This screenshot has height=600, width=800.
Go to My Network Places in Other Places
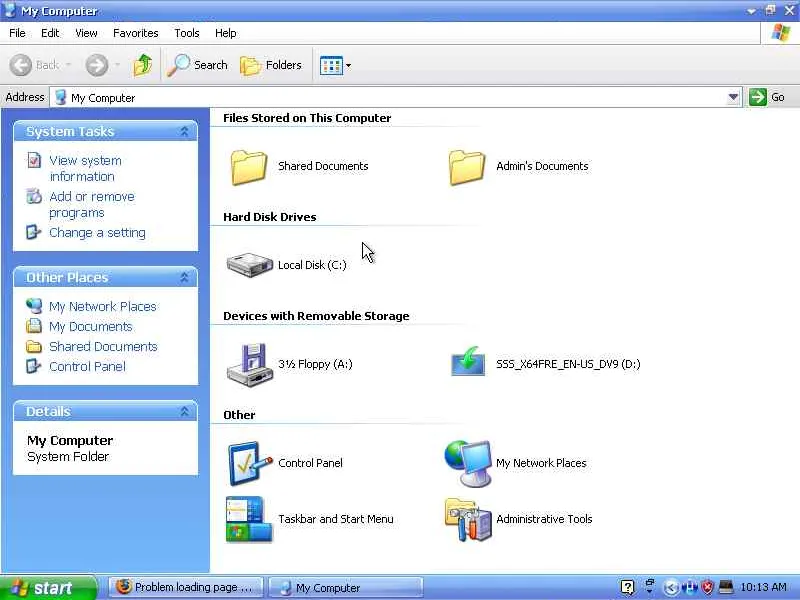[x=103, y=307]
